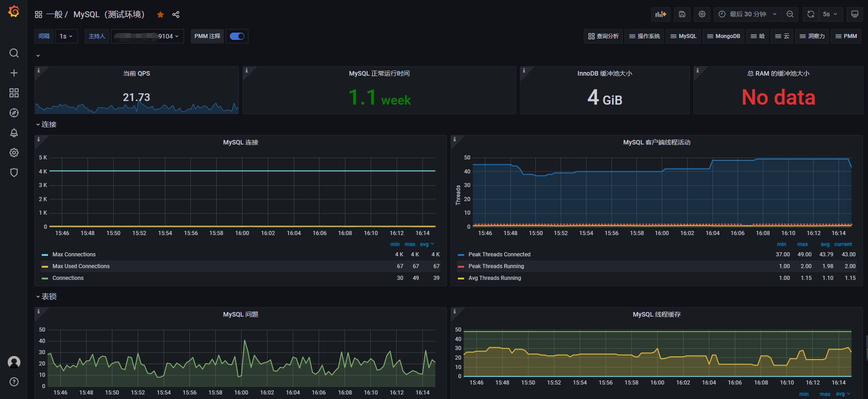Toggle Avg Threads Running series
868x399 pixels.
click(495, 278)
